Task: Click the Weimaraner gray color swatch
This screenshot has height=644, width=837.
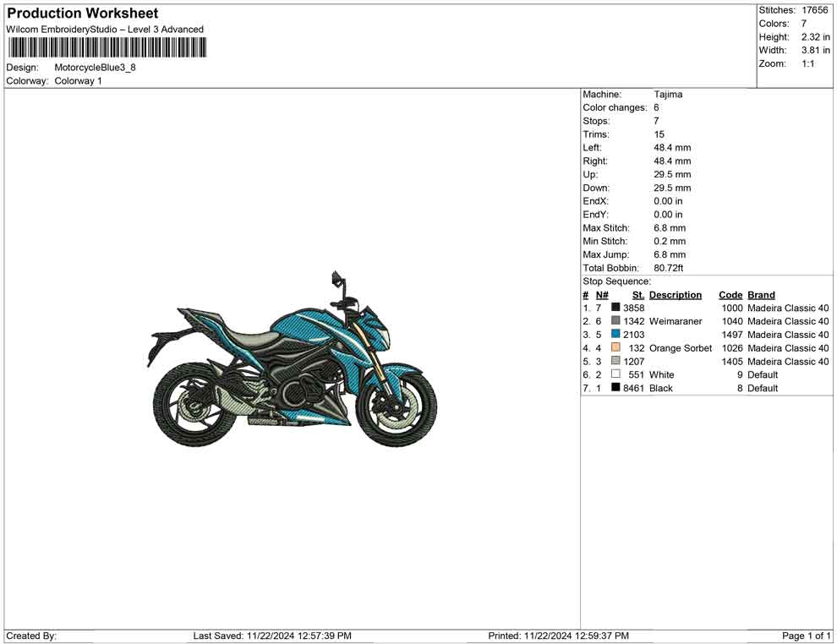Action: point(615,321)
